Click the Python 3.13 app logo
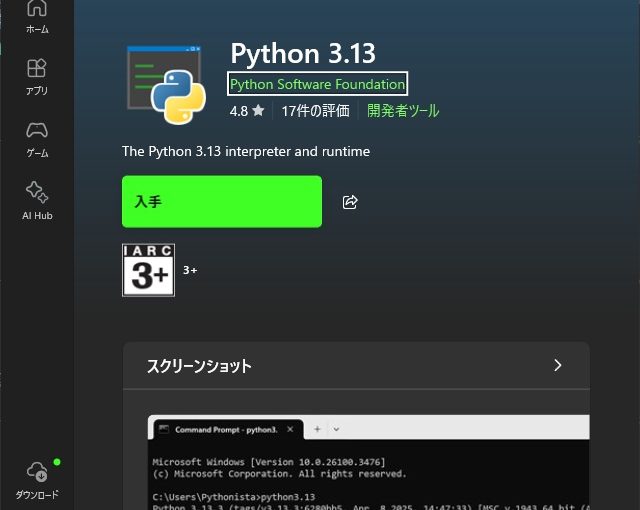 point(166,84)
